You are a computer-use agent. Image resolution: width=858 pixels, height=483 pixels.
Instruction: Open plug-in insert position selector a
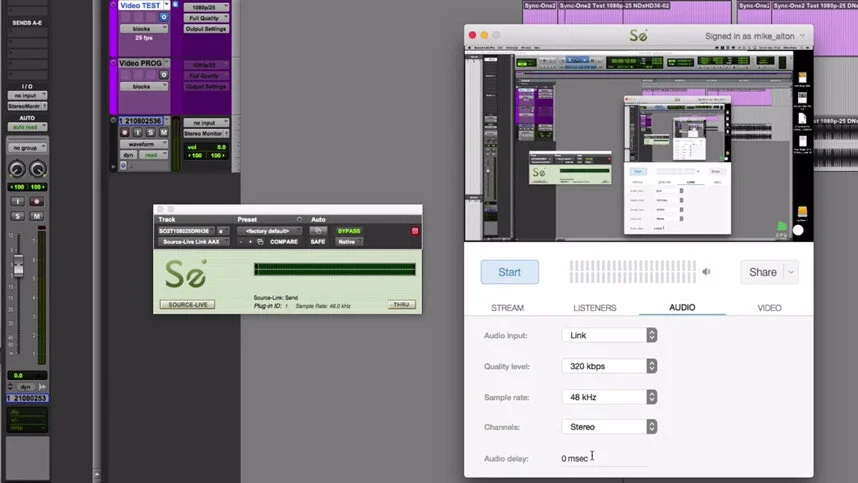click(x=222, y=231)
